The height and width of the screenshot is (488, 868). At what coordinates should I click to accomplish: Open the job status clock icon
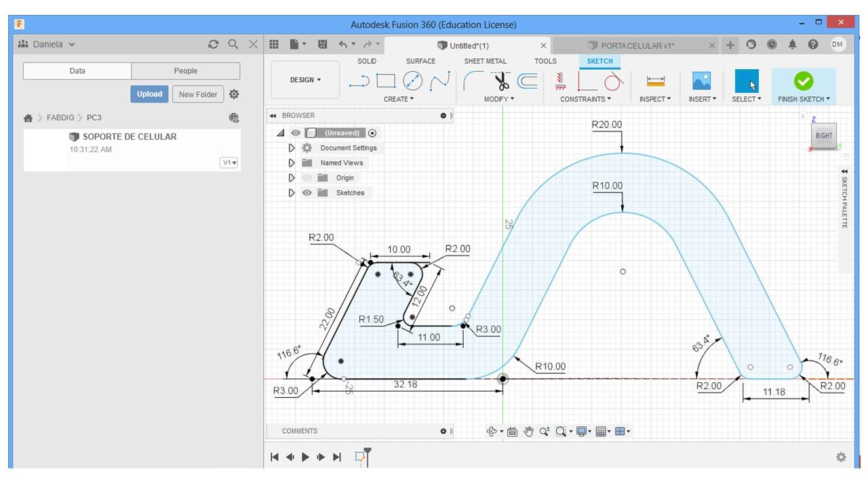pyautogui.click(x=772, y=45)
